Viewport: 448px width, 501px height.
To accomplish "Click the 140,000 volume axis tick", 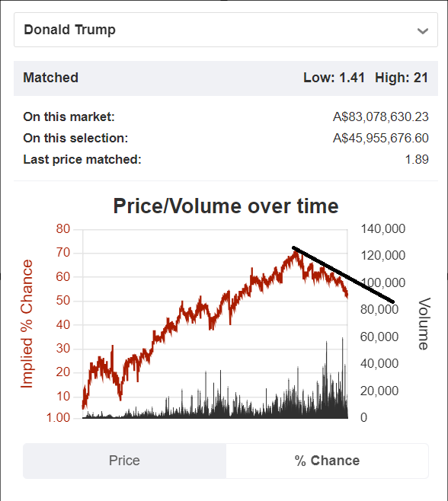I will 383,228.
